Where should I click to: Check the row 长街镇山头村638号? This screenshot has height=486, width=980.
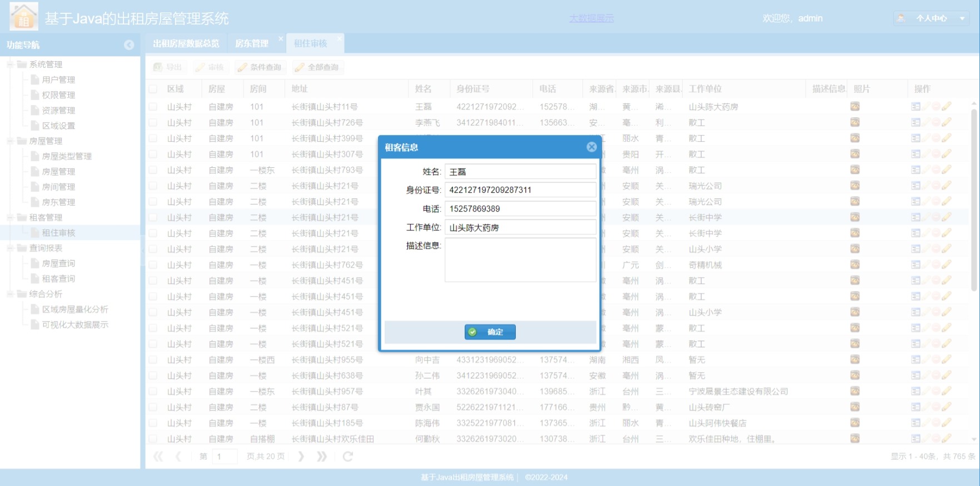153,375
